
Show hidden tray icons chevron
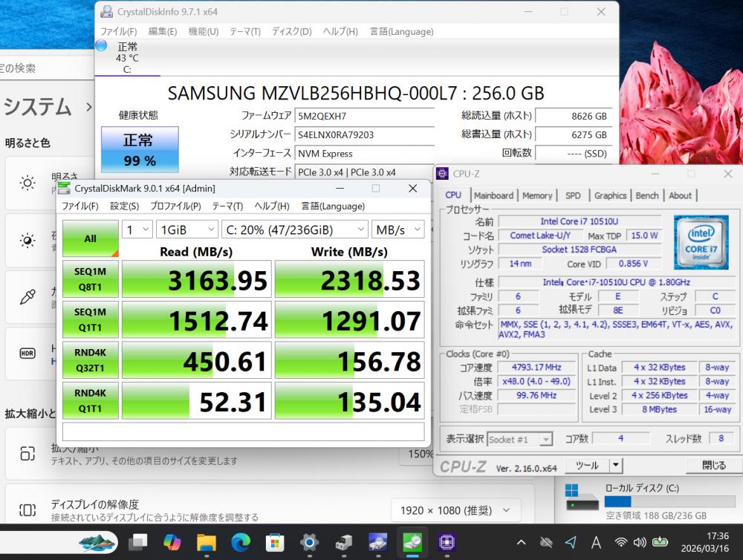(x=522, y=542)
